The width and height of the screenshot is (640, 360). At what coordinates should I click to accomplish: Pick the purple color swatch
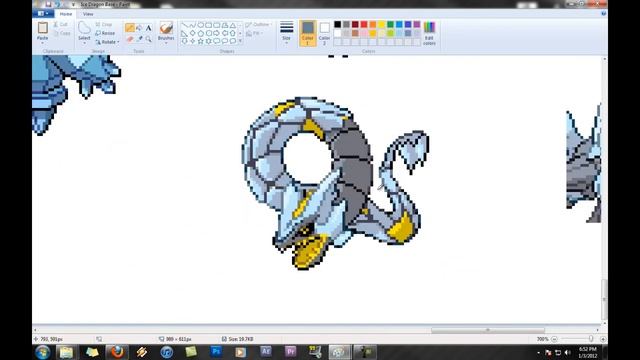(417, 24)
